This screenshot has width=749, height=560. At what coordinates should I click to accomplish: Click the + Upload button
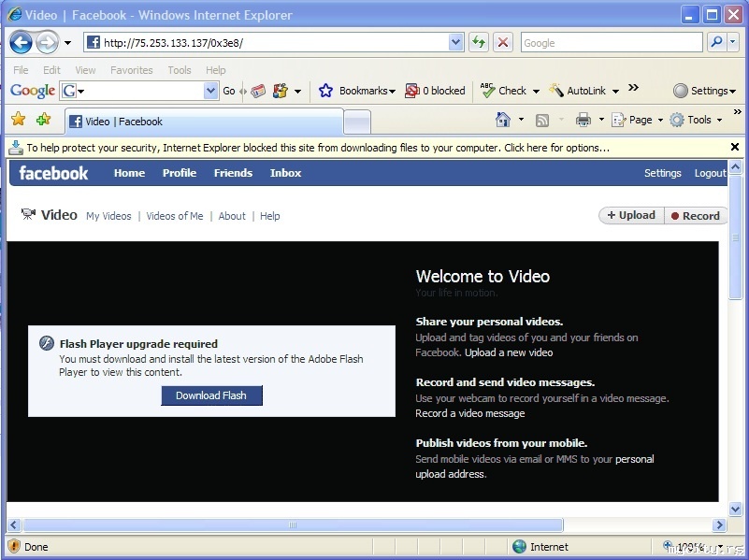(631, 215)
